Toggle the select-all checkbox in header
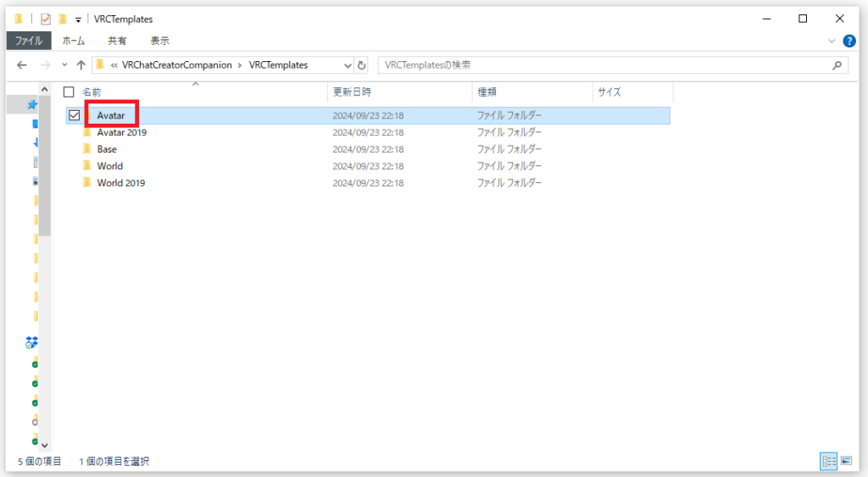The image size is (868, 477). click(x=69, y=92)
